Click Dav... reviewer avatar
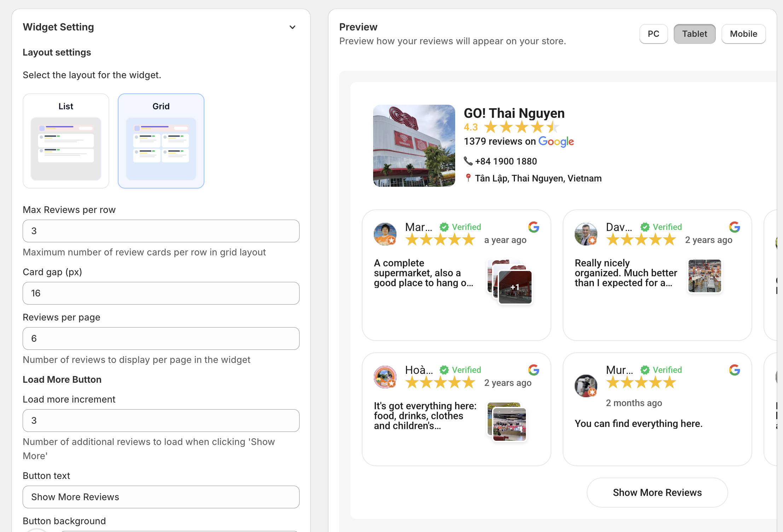783x532 pixels. point(586,234)
